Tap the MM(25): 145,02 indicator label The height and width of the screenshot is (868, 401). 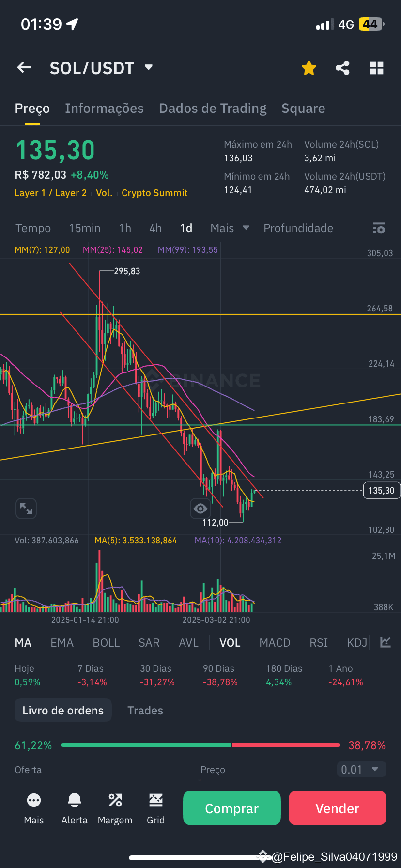pos(113,250)
